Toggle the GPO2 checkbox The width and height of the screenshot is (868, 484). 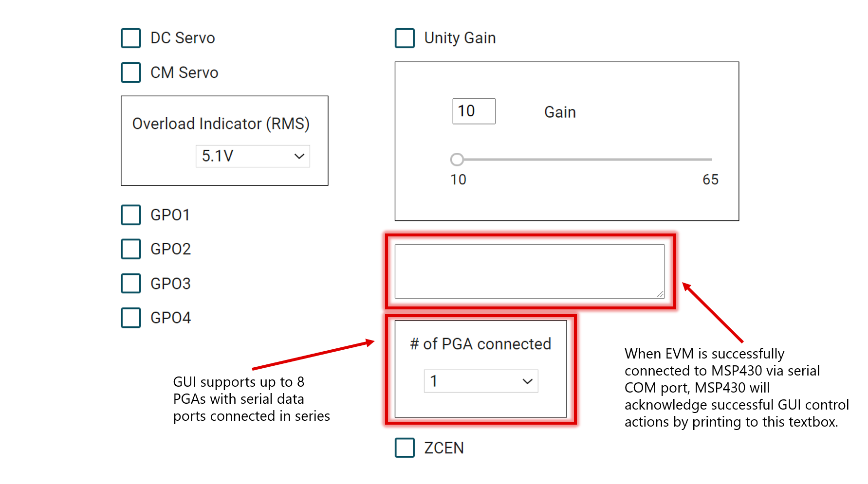[x=131, y=249]
